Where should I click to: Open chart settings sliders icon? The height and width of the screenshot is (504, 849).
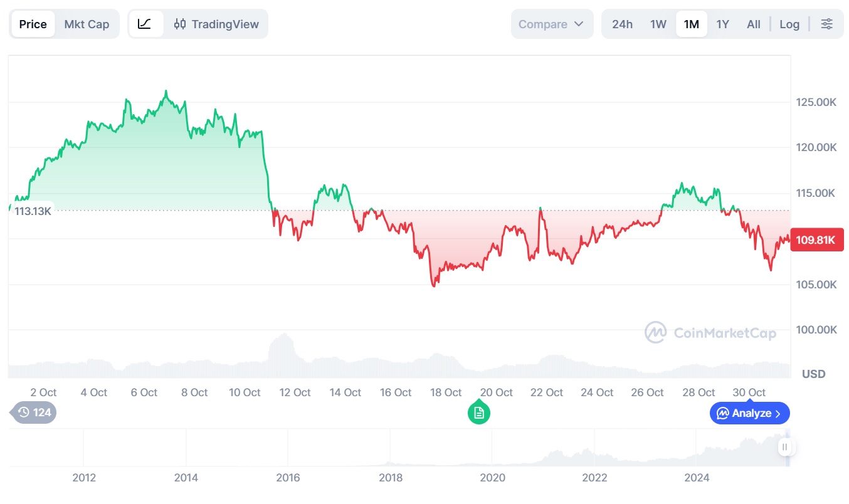[827, 24]
